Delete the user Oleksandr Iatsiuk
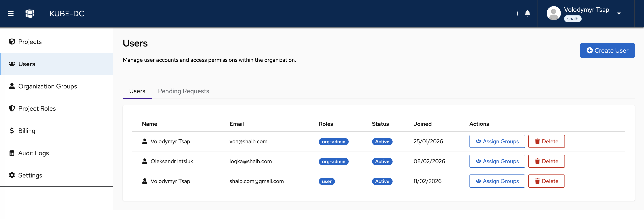This screenshot has width=644, height=219. pyautogui.click(x=546, y=161)
